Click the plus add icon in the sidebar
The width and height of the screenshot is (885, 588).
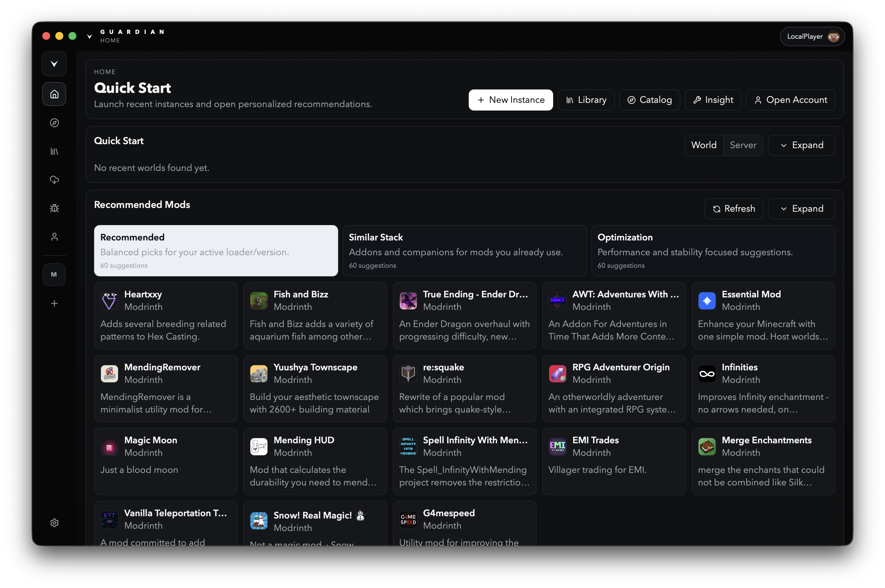coord(54,303)
